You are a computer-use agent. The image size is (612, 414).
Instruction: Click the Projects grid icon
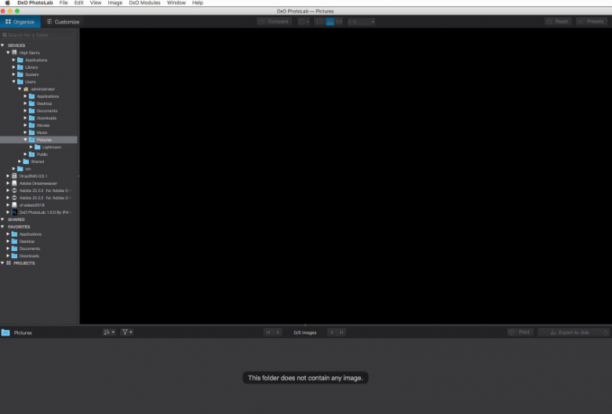coord(9,263)
